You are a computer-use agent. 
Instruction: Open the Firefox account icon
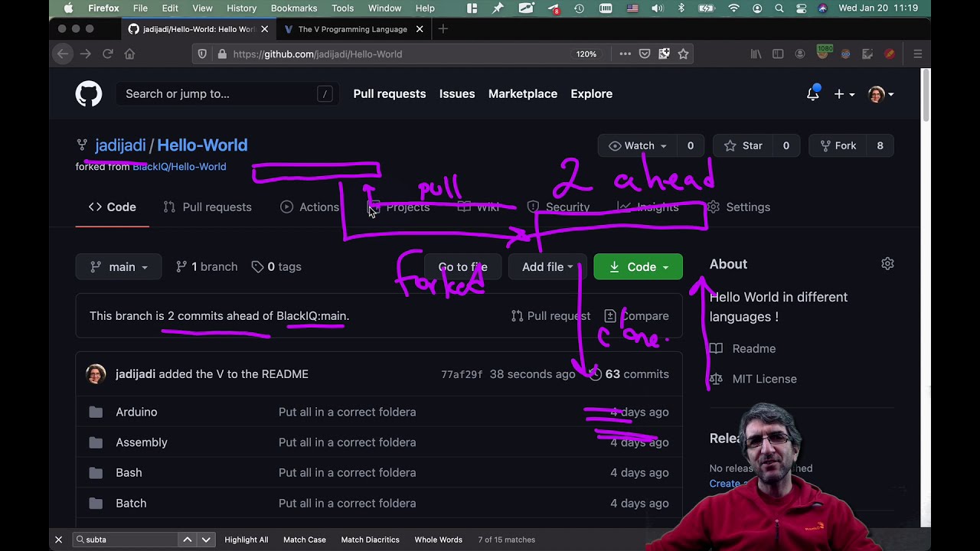pyautogui.click(x=800, y=54)
